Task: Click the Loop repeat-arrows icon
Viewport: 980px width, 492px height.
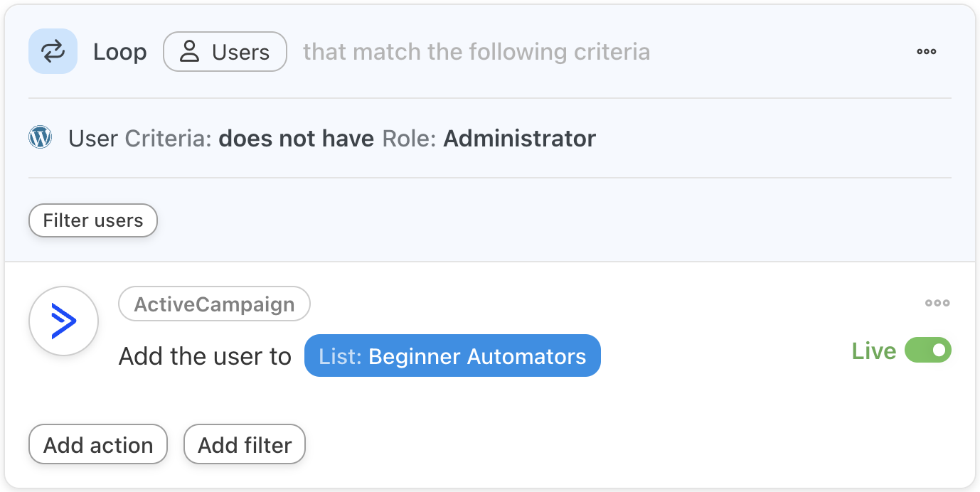Action: 53,51
